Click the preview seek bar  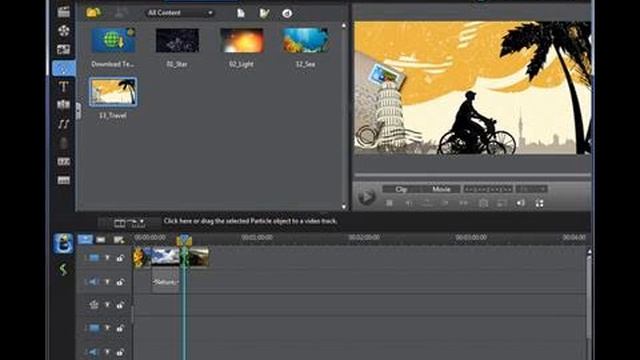[x=472, y=175]
